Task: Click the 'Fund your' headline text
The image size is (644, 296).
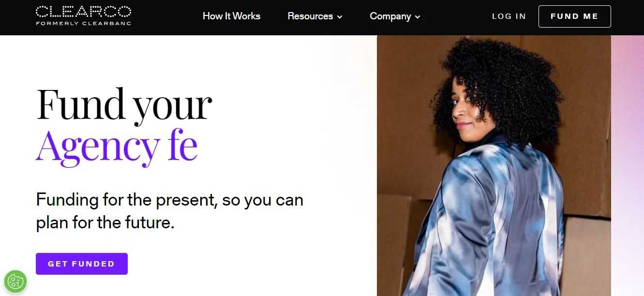Action: tap(124, 105)
